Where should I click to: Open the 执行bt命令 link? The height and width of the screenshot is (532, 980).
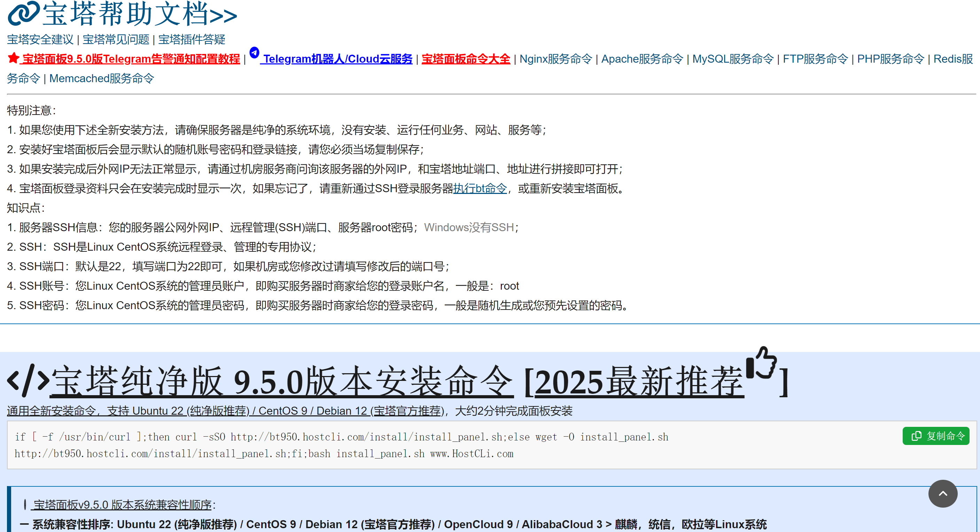(x=480, y=189)
